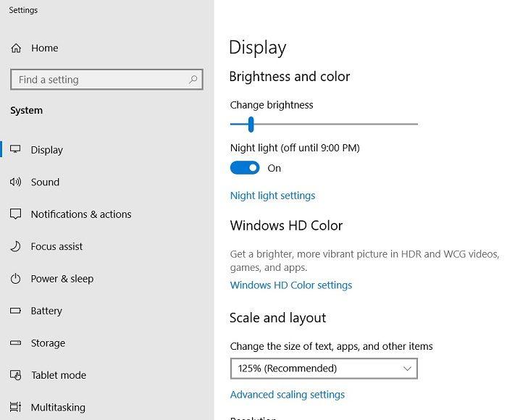
Task: Click the Multitasking icon
Action: pyautogui.click(x=15, y=407)
